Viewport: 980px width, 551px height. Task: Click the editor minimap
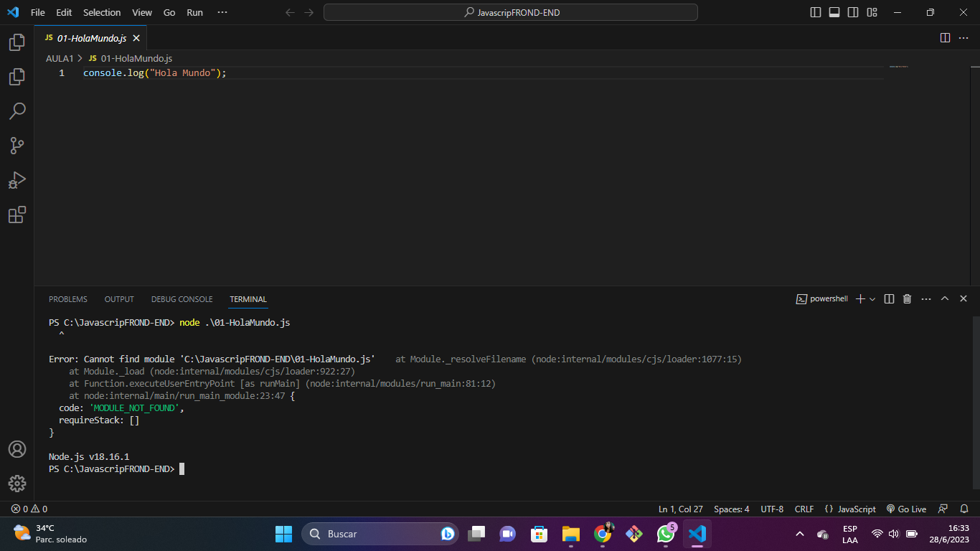coord(898,67)
